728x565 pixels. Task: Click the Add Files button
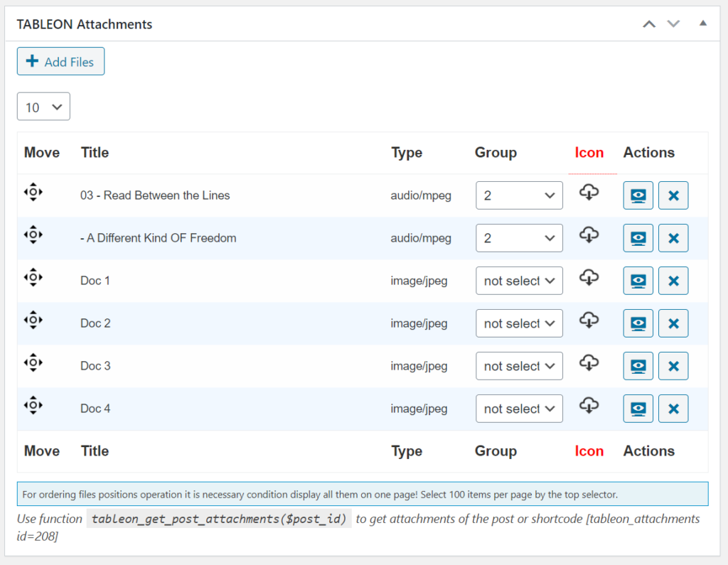(60, 61)
